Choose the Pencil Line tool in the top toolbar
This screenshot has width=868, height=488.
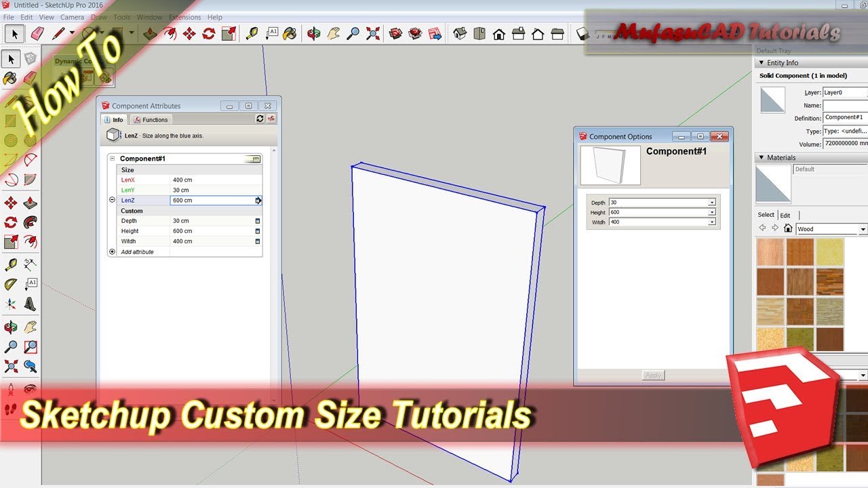pos(58,33)
